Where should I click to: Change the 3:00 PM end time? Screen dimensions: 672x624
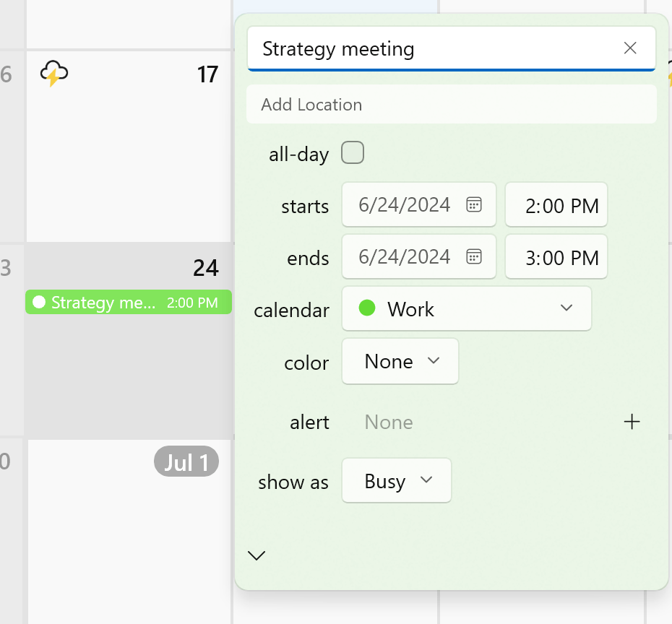pyautogui.click(x=557, y=257)
